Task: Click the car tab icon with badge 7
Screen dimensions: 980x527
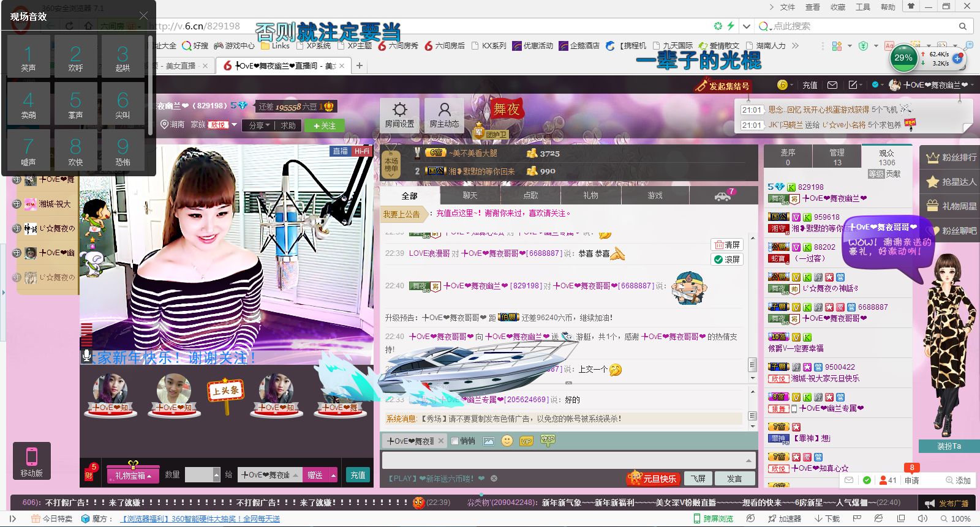Action: click(723, 196)
